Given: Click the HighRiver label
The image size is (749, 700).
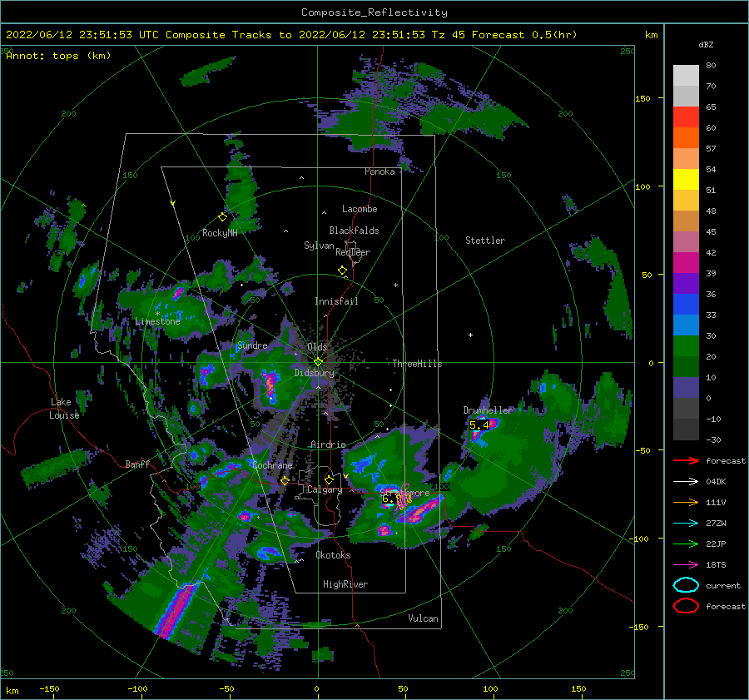Looking at the screenshot, I should pyautogui.click(x=345, y=584).
